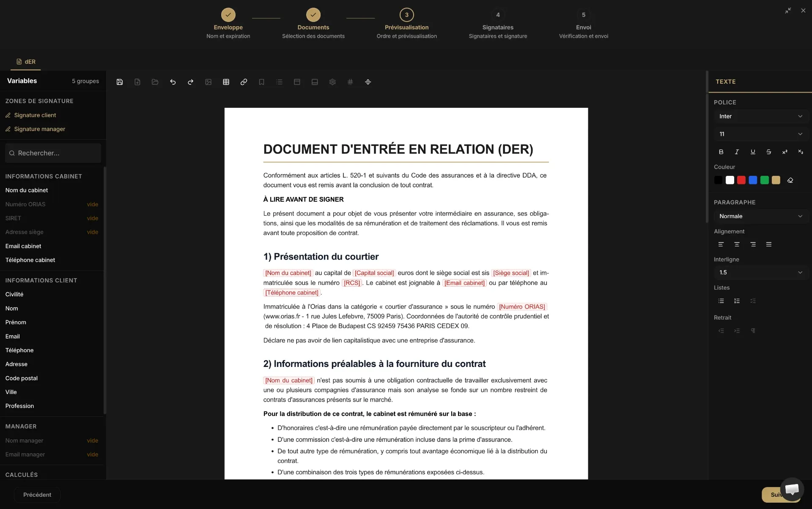Increase paragraph indent under Retrait

coord(737,331)
